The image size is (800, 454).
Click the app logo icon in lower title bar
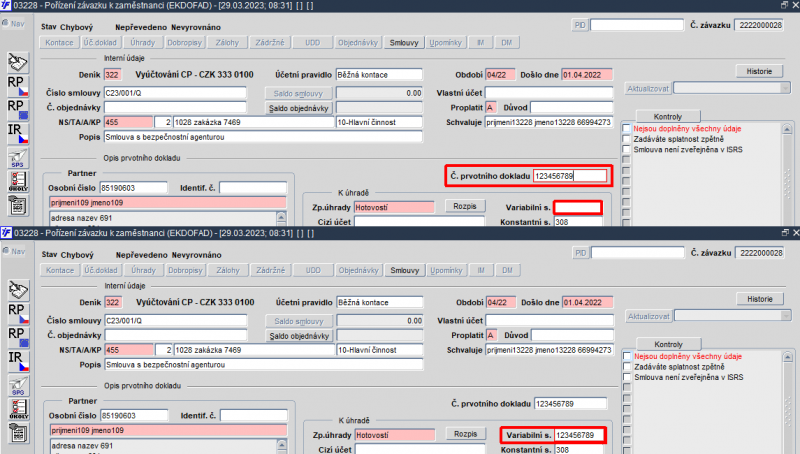pyautogui.click(x=6, y=233)
